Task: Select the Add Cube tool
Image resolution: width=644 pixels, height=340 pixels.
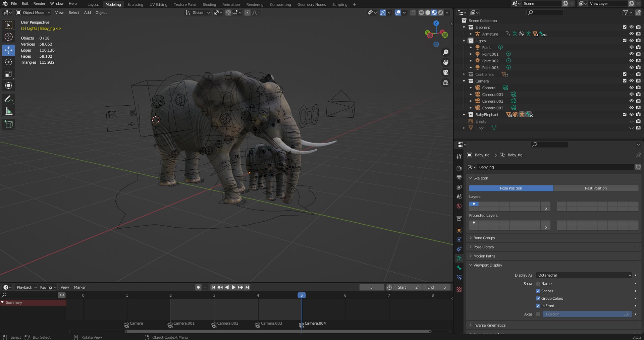Action: pos(9,124)
